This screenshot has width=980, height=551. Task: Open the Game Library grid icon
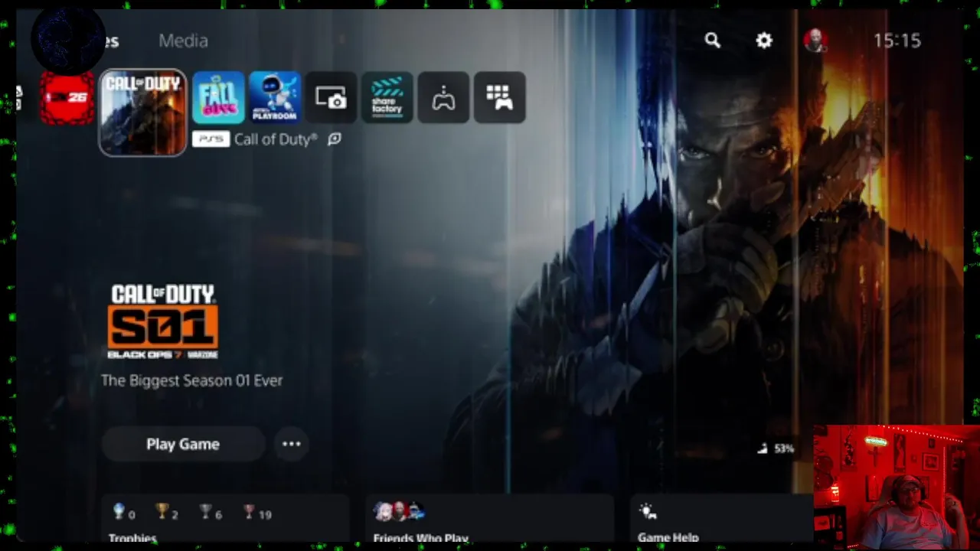(500, 97)
